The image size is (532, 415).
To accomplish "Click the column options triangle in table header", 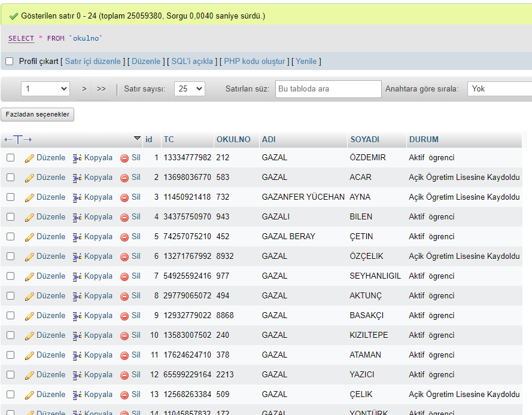I will tap(137, 138).
